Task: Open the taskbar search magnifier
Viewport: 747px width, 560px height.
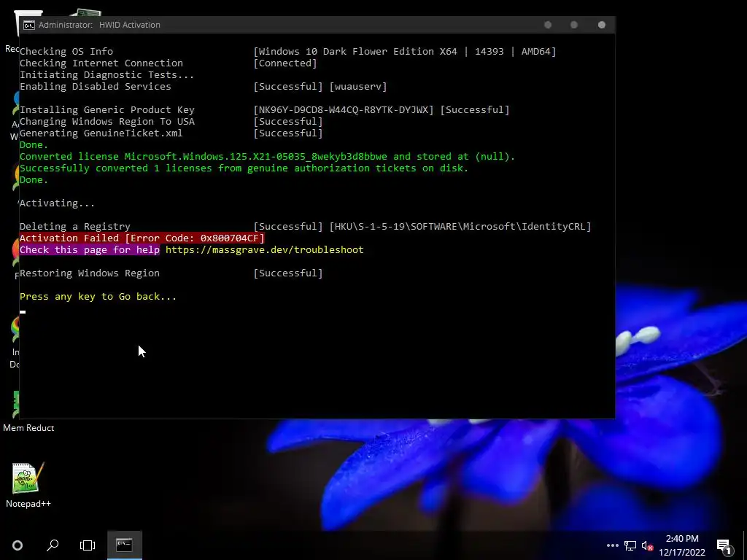Action: 53,545
